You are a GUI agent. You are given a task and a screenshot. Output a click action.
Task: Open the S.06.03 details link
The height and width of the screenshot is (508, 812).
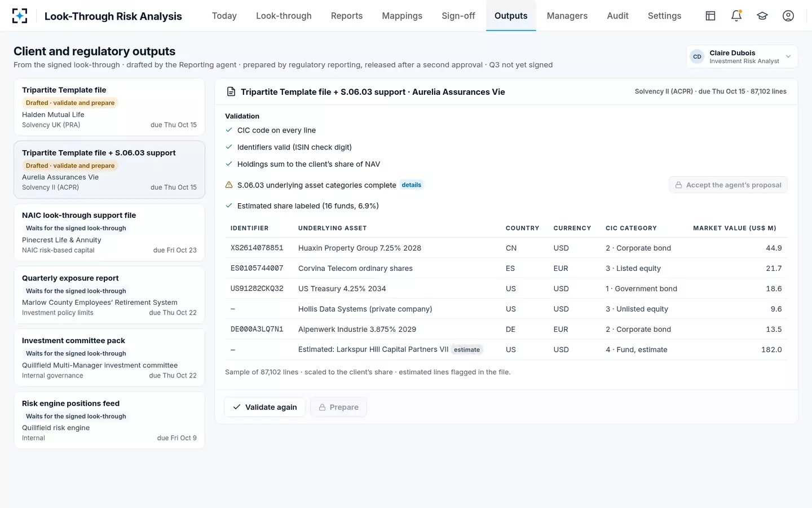point(412,185)
